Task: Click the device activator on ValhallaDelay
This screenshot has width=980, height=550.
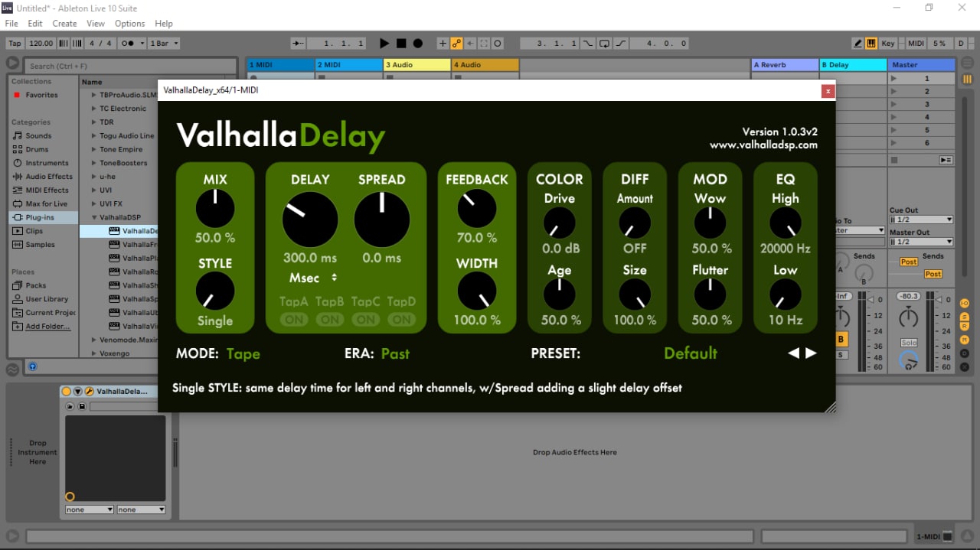Action: (67, 391)
